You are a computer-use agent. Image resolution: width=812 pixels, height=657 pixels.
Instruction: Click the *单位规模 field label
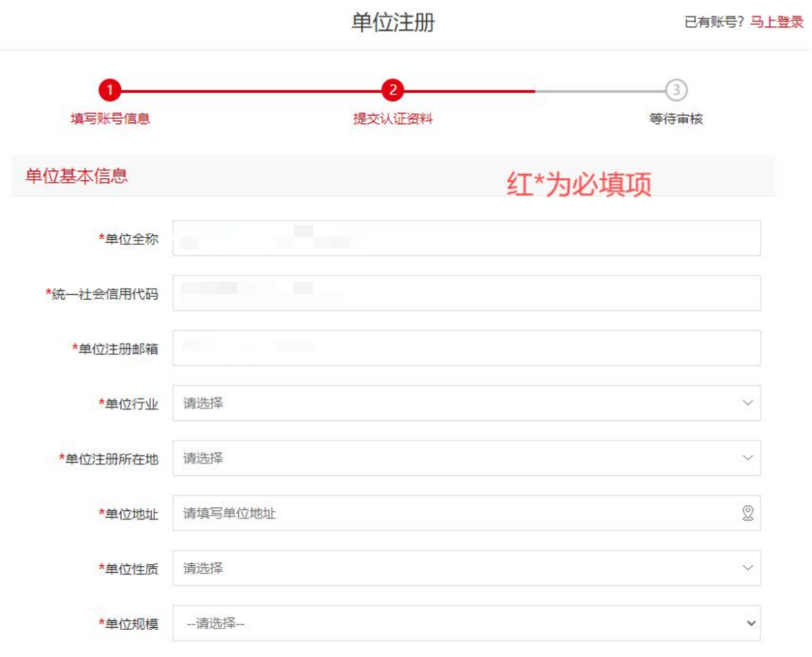point(129,624)
